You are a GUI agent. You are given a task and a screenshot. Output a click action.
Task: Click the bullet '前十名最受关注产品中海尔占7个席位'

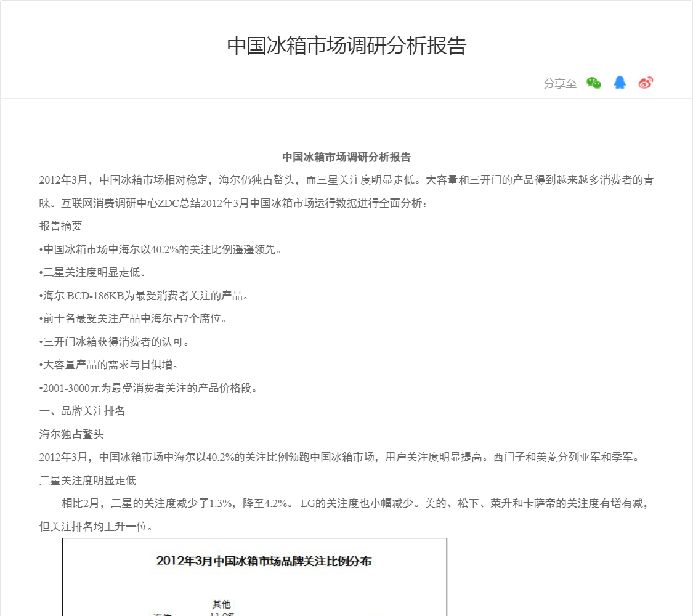[x=133, y=318]
